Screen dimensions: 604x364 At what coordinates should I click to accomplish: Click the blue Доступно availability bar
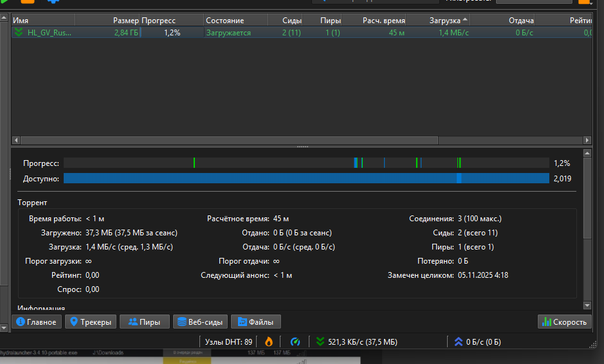(306, 178)
